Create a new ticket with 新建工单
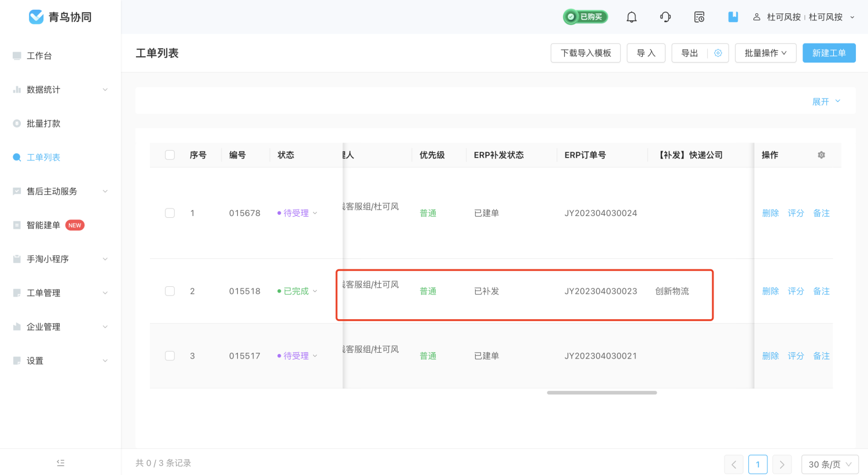Viewport: 868px width, 475px height. click(829, 53)
